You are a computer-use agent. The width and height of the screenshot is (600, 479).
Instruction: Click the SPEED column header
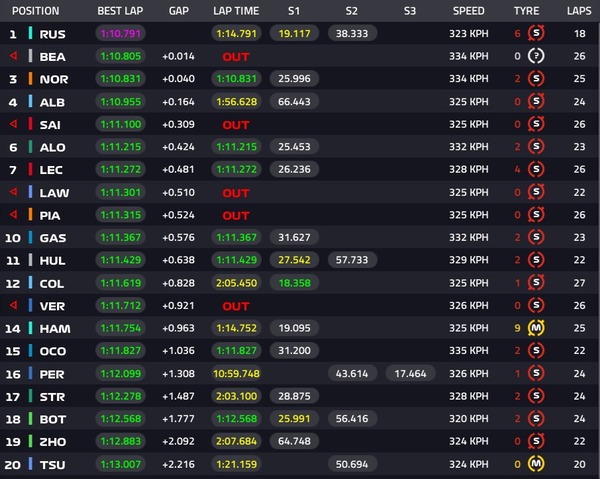point(468,11)
